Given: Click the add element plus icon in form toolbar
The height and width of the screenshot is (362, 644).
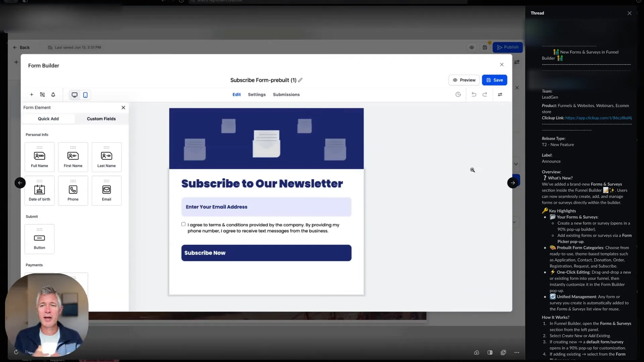Looking at the screenshot, I should point(32,95).
